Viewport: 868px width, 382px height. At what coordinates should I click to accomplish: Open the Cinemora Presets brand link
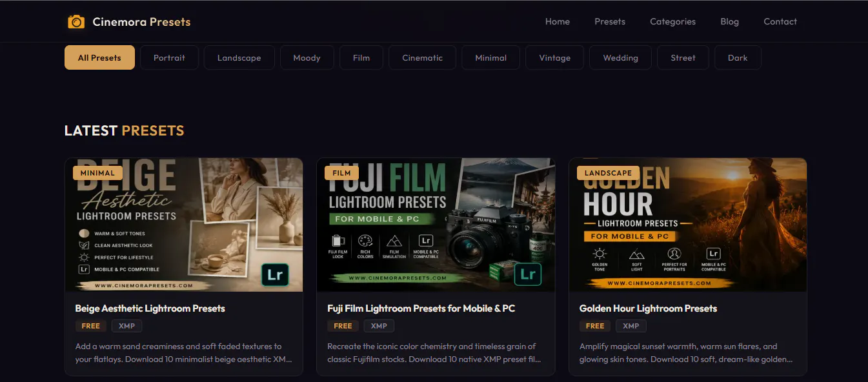[x=129, y=21]
